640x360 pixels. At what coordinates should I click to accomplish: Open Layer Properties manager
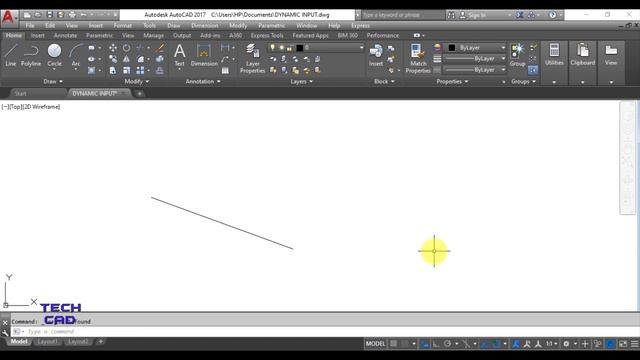[x=252, y=58]
